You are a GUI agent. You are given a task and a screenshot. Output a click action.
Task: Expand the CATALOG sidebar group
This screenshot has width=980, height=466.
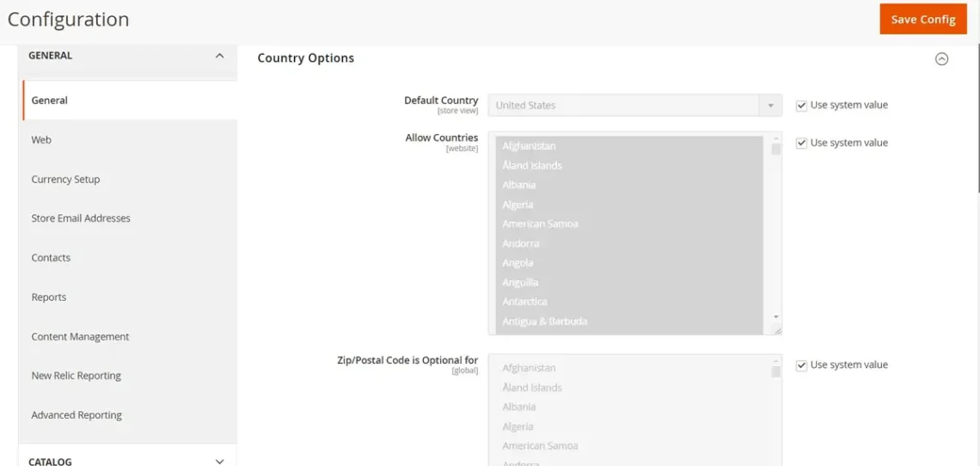pos(219,461)
